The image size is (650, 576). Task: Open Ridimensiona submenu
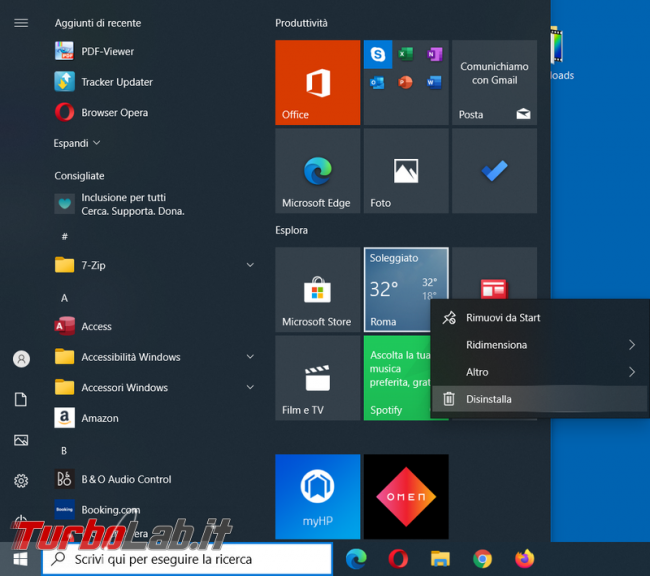tap(539, 345)
